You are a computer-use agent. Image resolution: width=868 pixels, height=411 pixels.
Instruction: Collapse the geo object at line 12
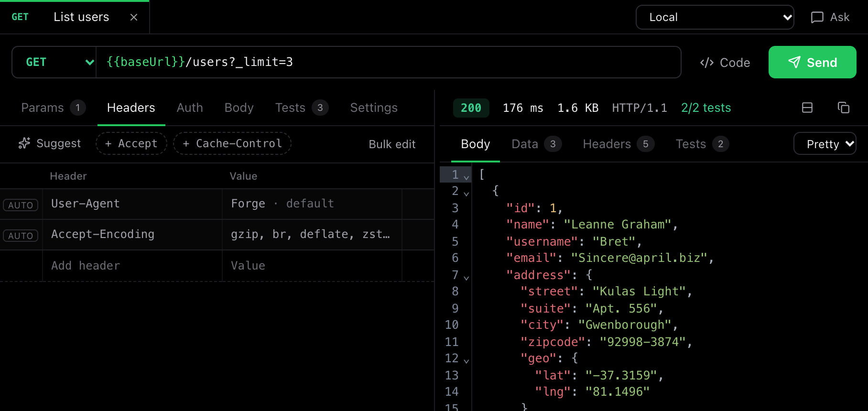467,361
